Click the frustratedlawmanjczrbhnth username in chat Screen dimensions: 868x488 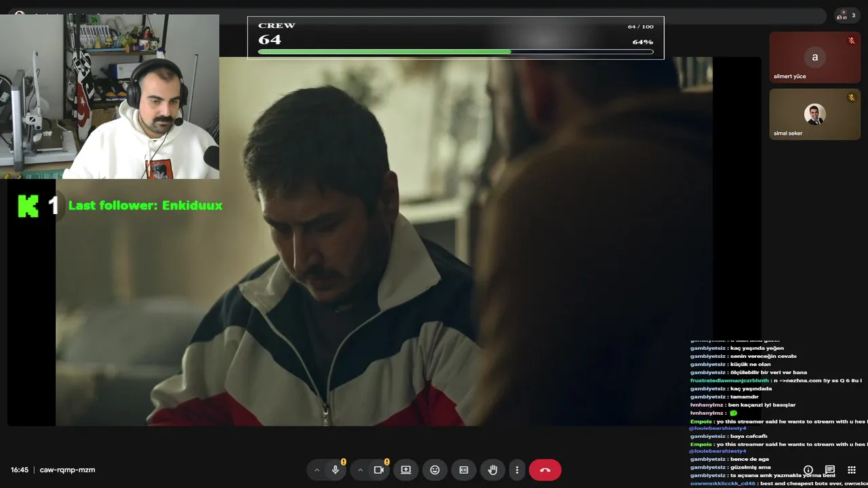click(729, 381)
